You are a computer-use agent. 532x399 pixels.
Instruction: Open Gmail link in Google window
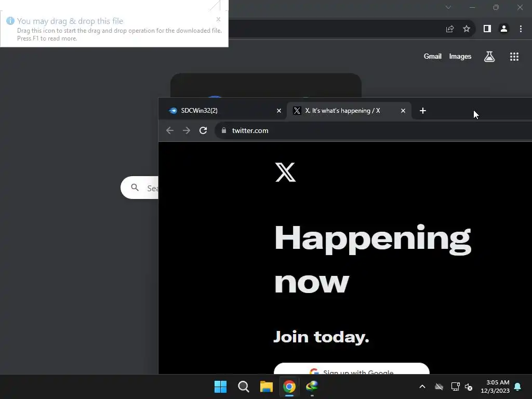[432, 56]
